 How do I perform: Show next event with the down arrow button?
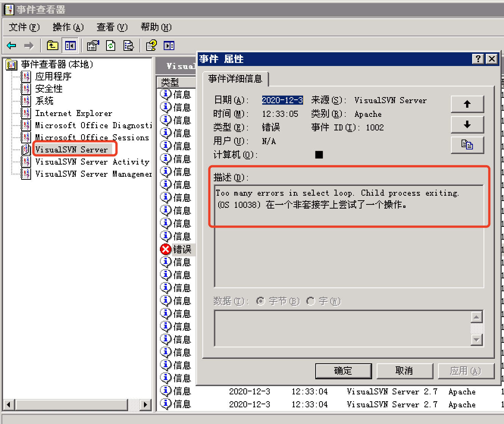(467, 124)
